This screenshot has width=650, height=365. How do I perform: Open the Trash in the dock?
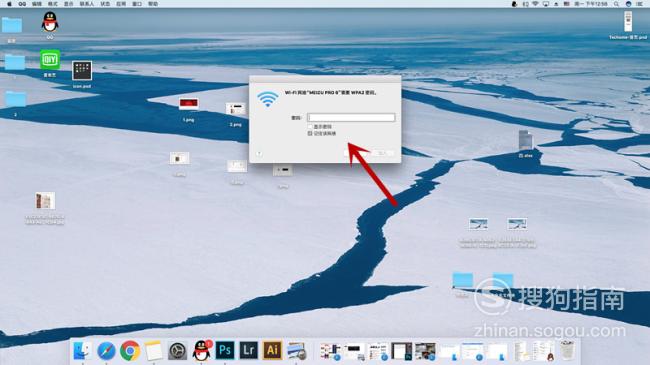[x=567, y=350]
